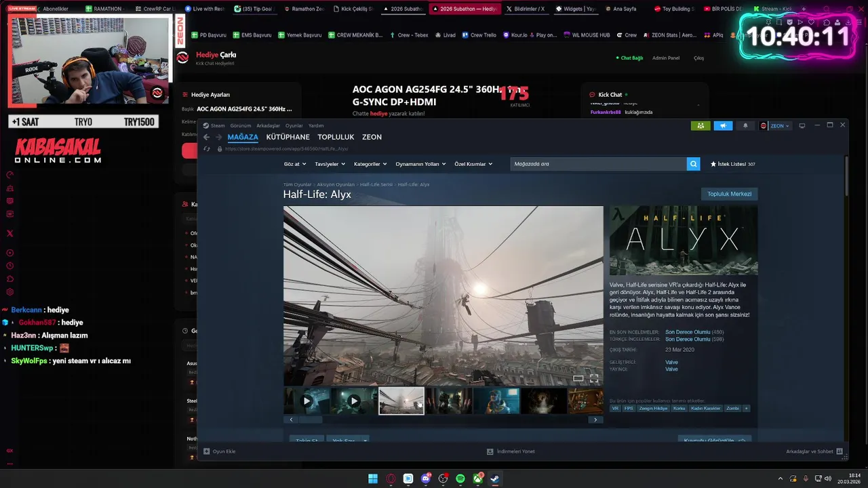Click in the Mağazada ara search field
Viewport: 868px width, 488px height.
[598, 164]
